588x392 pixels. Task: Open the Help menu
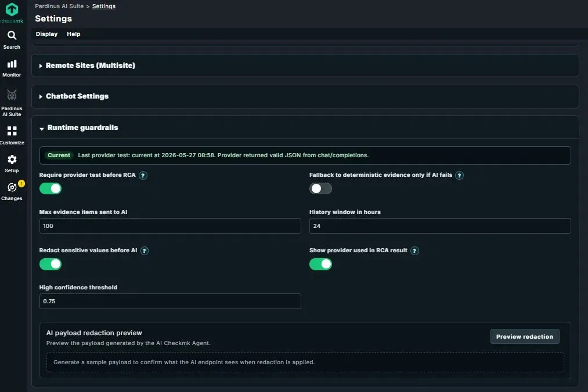tap(74, 34)
